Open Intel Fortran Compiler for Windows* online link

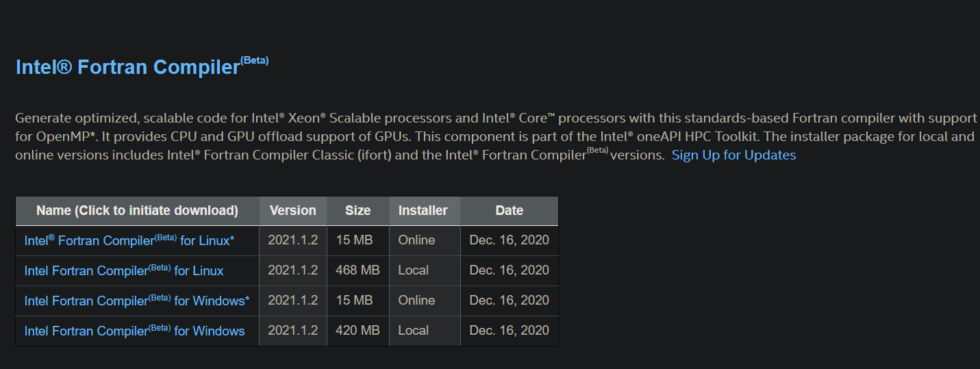(137, 301)
